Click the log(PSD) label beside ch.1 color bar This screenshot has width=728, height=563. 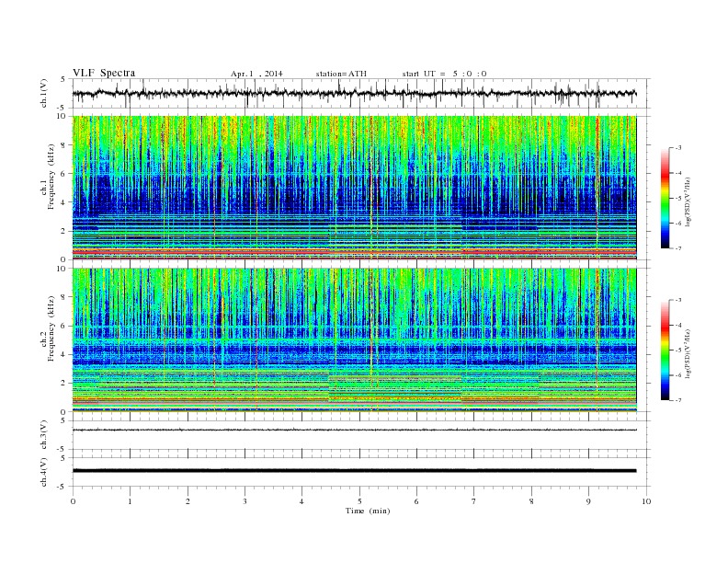(x=688, y=202)
